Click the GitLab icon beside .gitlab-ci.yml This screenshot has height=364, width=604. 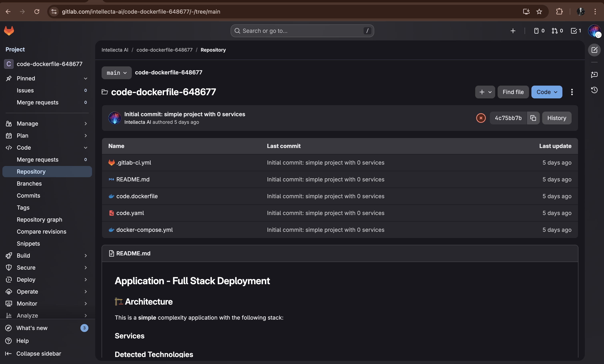pyautogui.click(x=111, y=163)
